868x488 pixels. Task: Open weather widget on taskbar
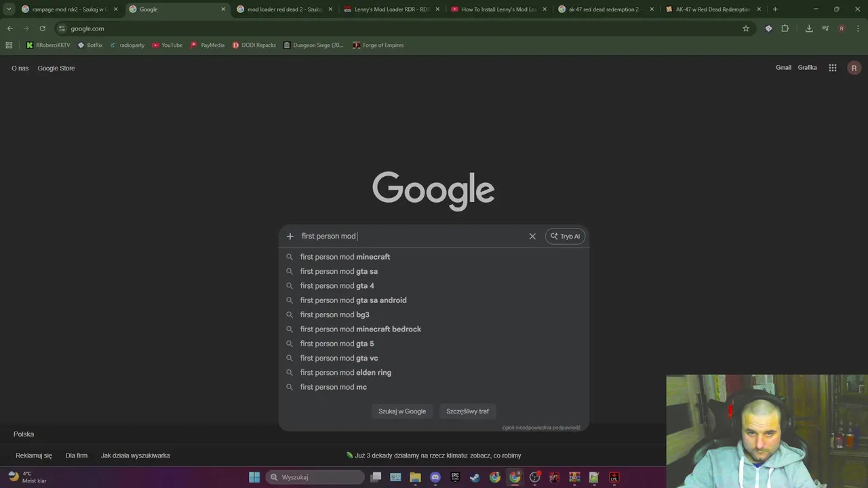[x=27, y=477]
